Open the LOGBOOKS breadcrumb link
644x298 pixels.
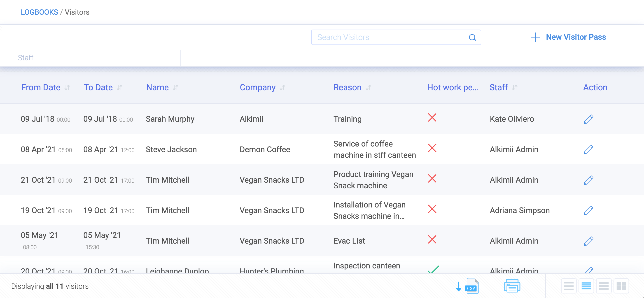[x=39, y=12]
